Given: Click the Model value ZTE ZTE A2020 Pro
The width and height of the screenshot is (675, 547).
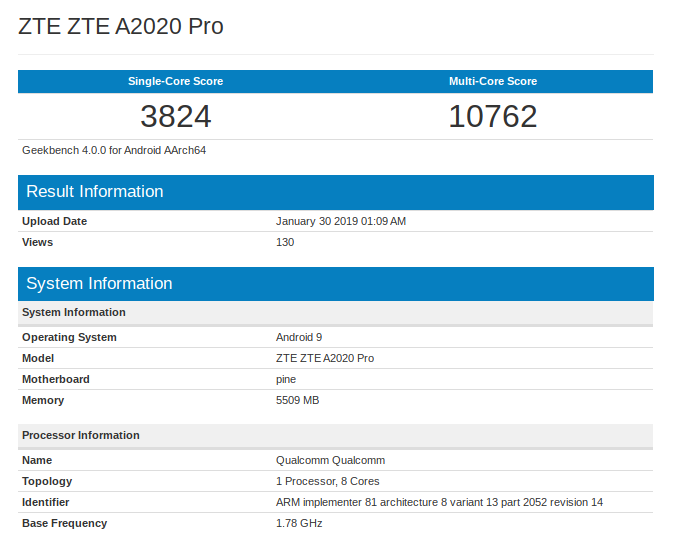Looking at the screenshot, I should (325, 358).
